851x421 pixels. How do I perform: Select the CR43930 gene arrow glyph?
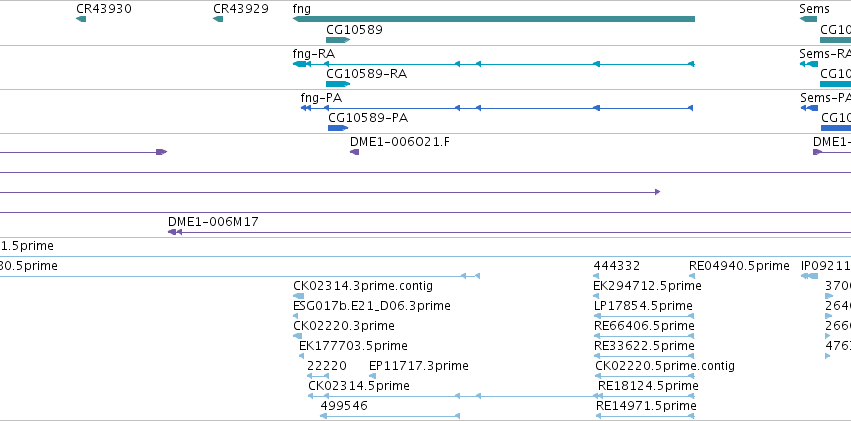[81, 19]
